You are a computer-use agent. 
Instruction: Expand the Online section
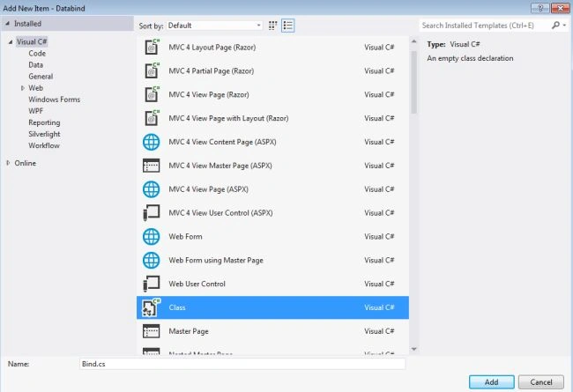click(x=8, y=163)
